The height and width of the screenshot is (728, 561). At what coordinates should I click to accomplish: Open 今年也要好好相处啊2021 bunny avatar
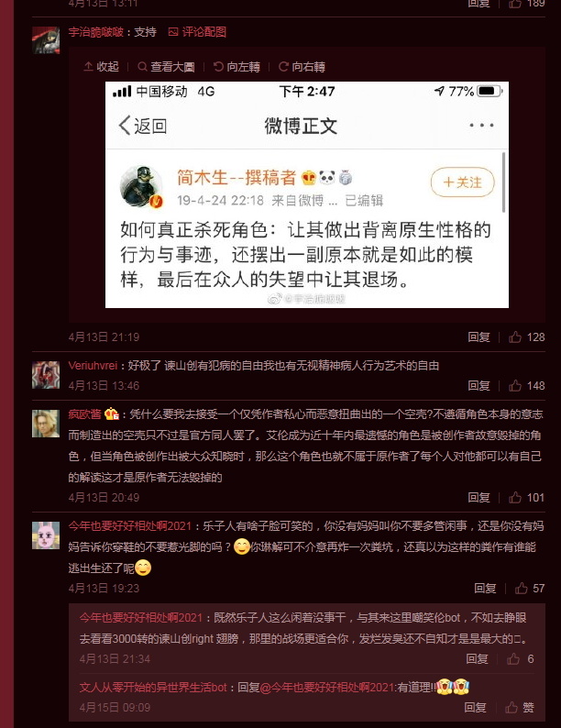46,535
